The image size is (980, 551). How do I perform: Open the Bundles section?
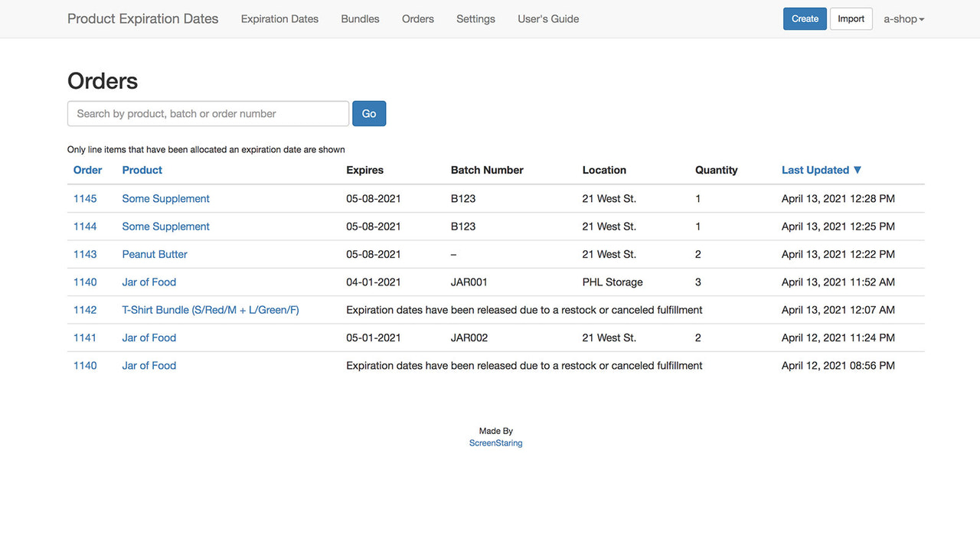point(360,18)
